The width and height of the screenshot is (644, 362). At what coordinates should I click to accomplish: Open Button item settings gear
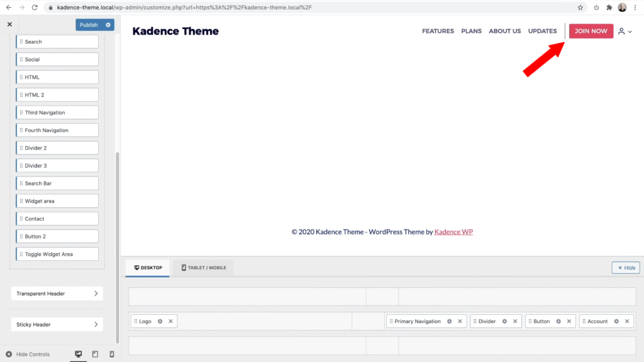click(x=558, y=321)
